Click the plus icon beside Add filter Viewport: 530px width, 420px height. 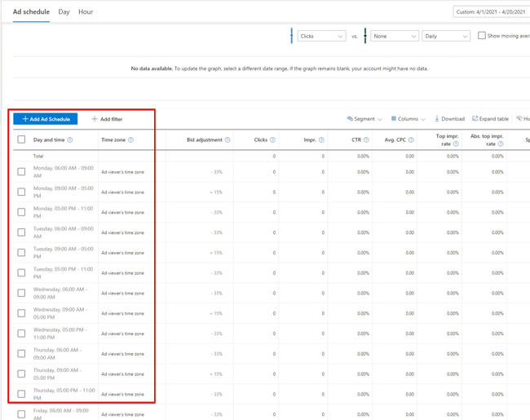[x=95, y=119]
